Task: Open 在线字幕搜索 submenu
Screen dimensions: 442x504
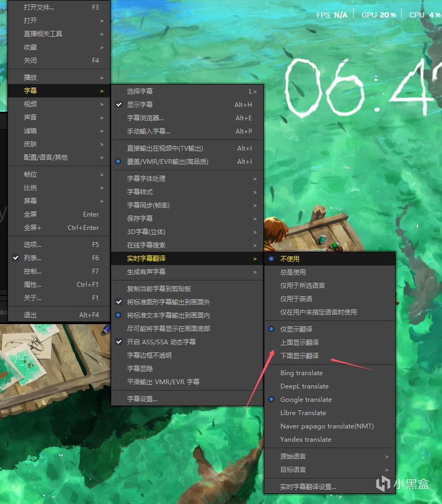Action: 187,245
